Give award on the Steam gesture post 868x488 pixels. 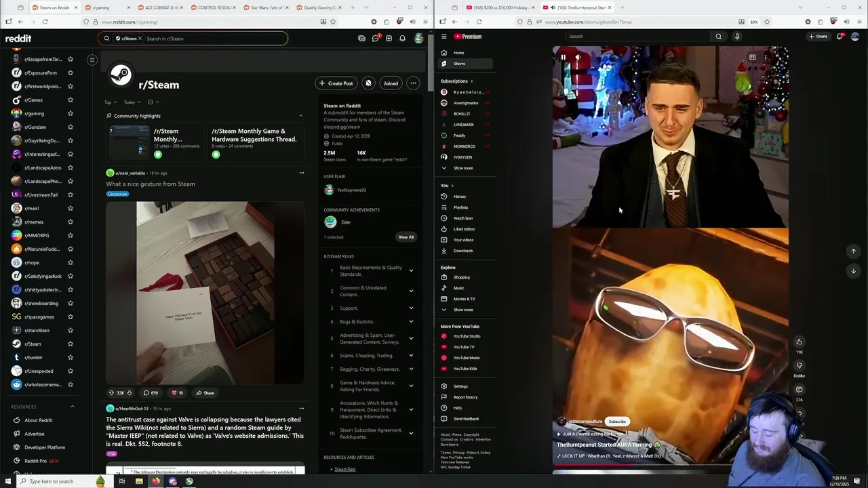point(177,393)
